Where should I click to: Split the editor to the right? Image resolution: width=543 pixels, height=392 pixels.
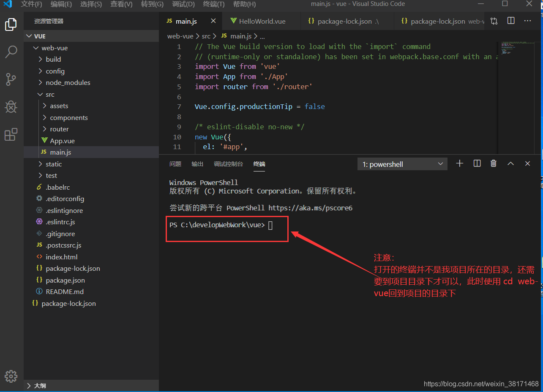[x=511, y=21]
